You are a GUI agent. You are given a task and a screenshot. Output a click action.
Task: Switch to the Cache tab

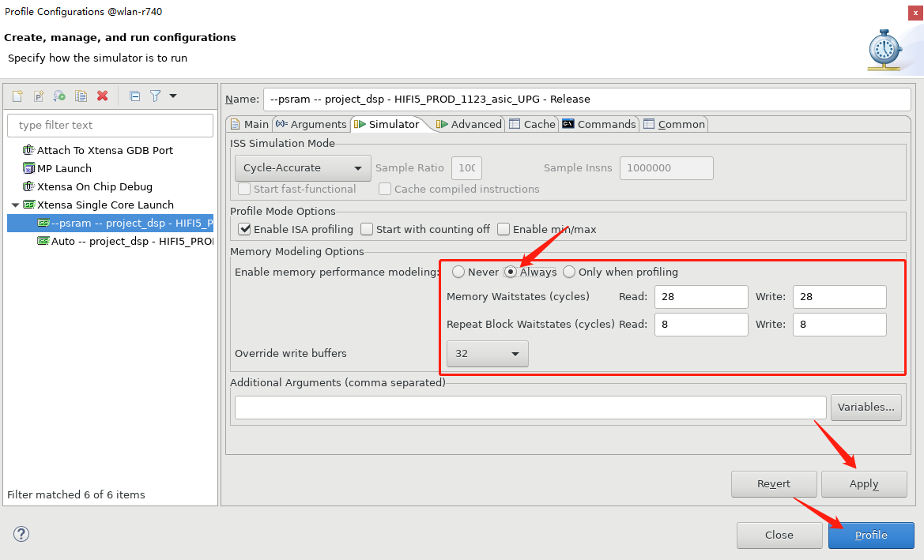tap(532, 124)
